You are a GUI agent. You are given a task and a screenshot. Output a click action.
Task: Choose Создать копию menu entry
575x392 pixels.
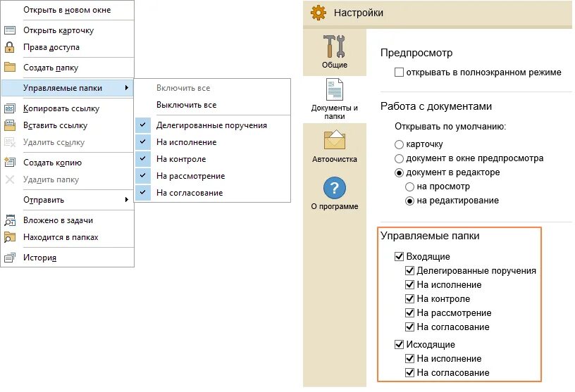pyautogui.click(x=67, y=163)
